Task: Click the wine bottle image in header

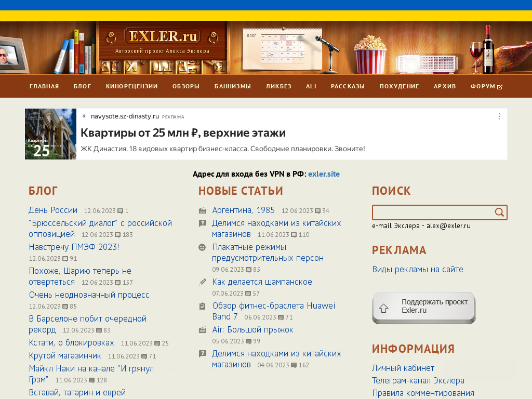Action: click(488, 49)
